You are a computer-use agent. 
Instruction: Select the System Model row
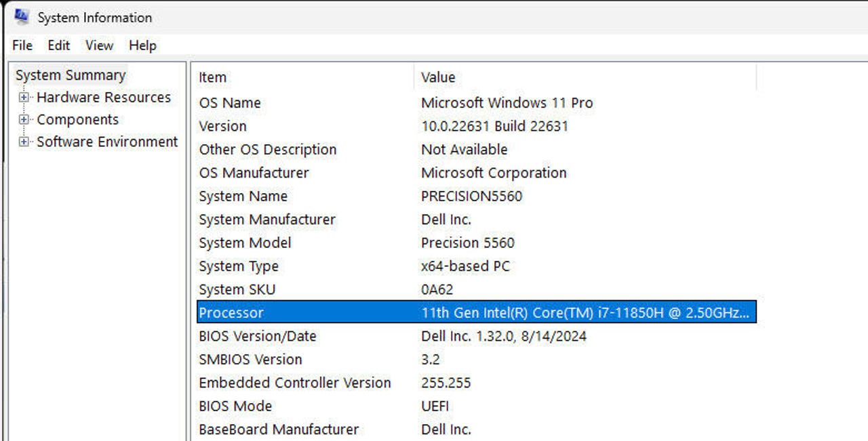477,243
